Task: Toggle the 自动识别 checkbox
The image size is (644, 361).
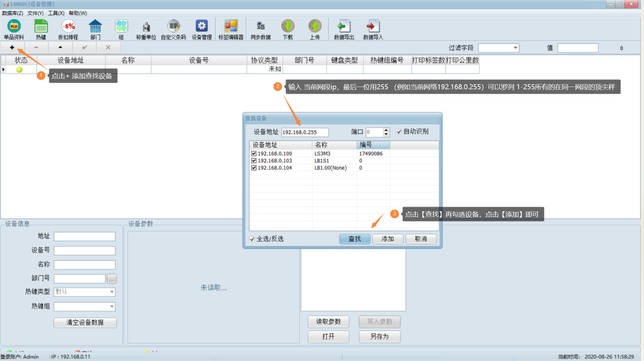Action: click(399, 132)
